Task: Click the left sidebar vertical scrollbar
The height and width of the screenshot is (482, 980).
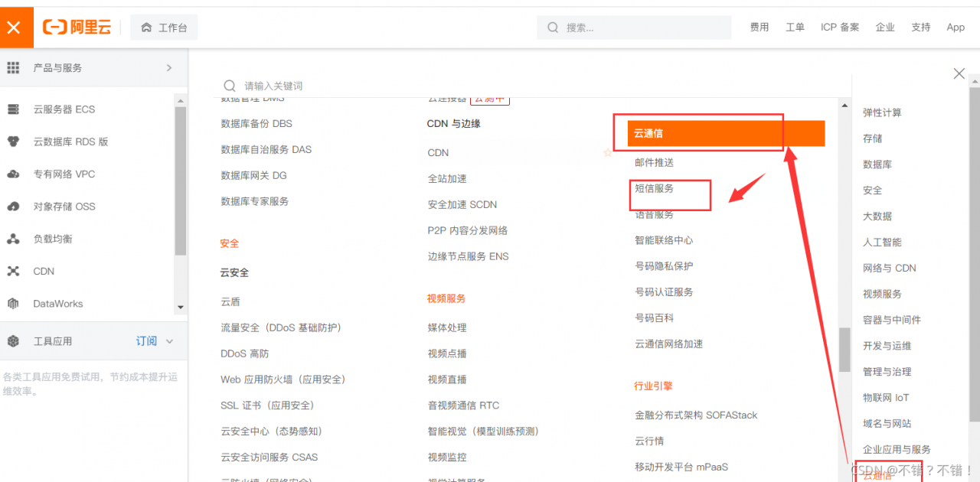Action: coord(181,181)
